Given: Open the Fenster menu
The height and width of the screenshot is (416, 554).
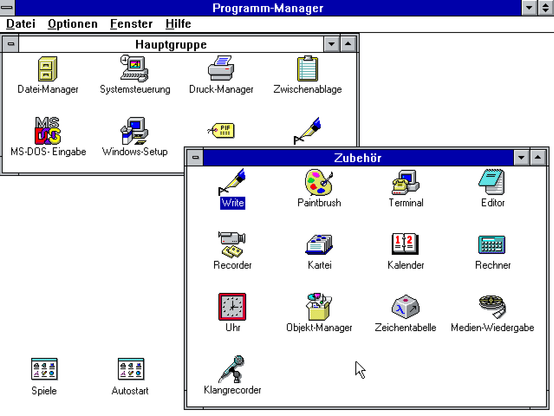Looking at the screenshot, I should pyautogui.click(x=131, y=24).
